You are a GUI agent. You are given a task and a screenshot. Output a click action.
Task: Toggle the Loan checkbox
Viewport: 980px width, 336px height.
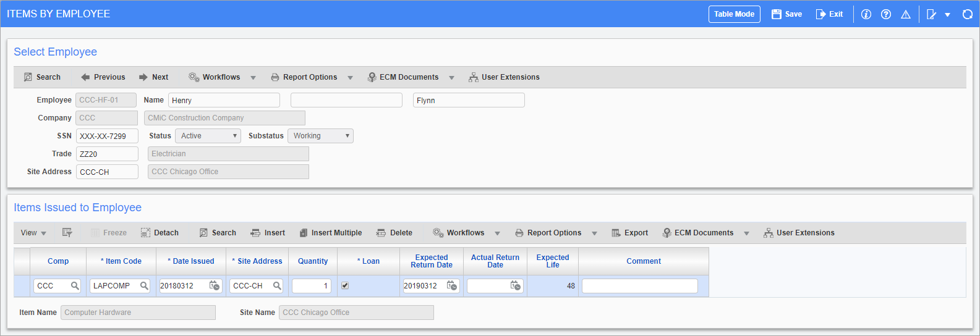345,285
